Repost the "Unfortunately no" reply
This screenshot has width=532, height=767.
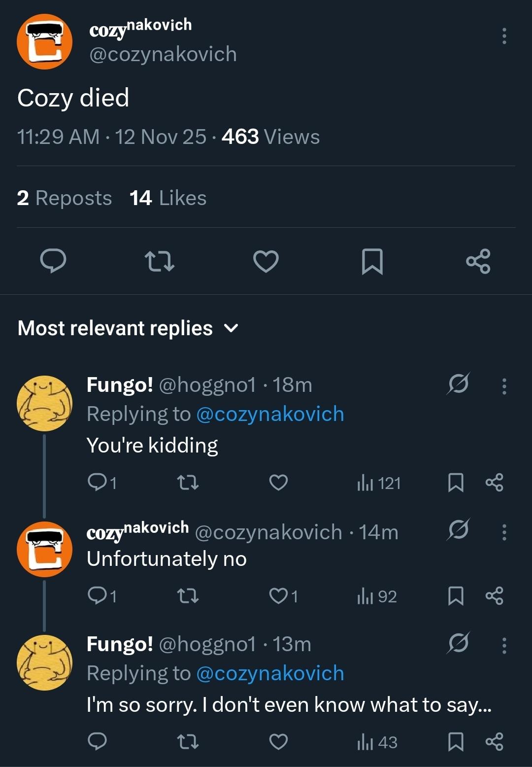[188, 596]
